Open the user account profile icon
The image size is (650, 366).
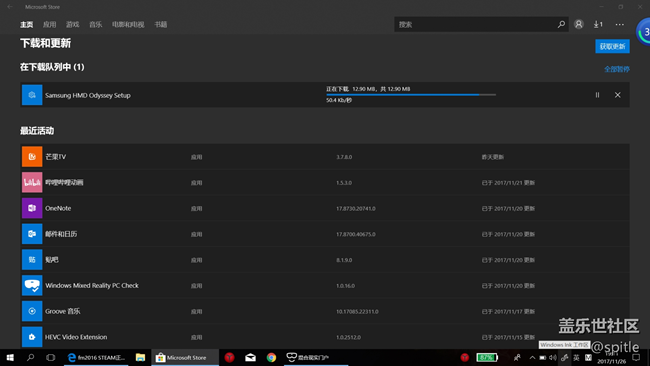tap(579, 24)
